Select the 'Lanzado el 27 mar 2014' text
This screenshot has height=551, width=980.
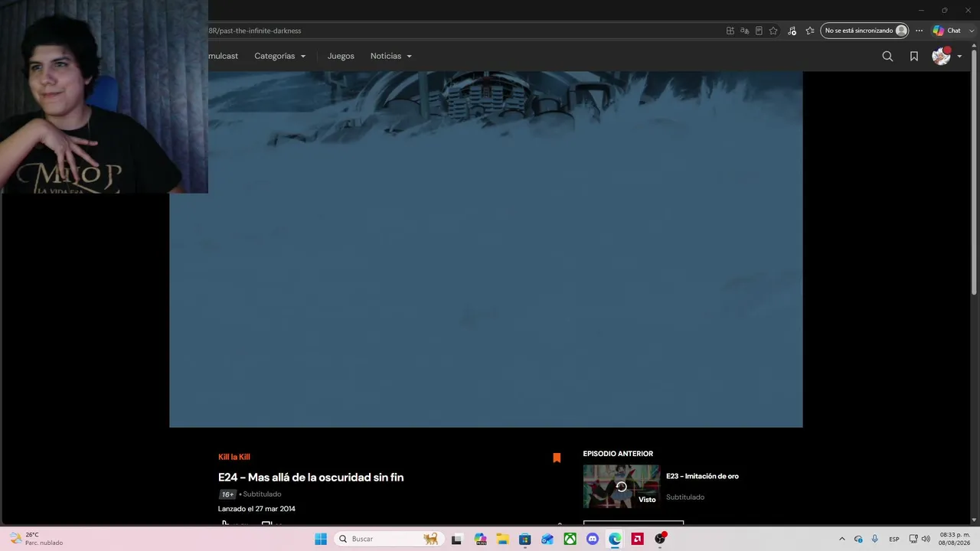[x=256, y=509]
